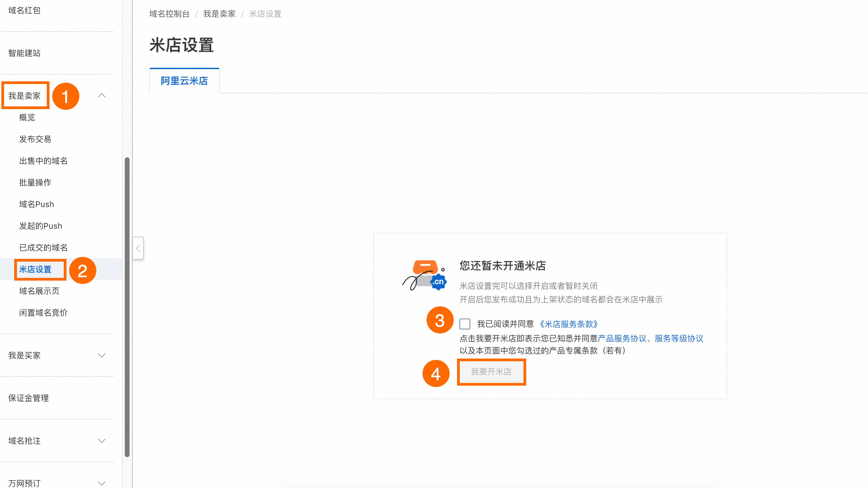Image resolution: width=868 pixels, height=488 pixels.
Task: Open 域名展示页 menu item
Action: [39, 291]
